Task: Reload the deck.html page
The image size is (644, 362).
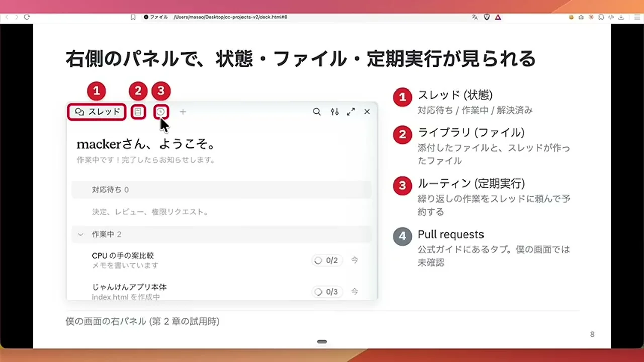Action: pos(27,17)
